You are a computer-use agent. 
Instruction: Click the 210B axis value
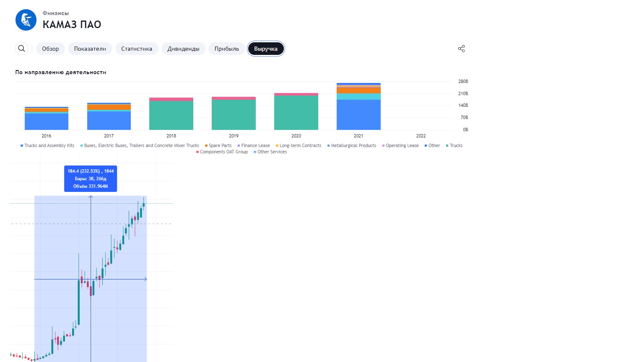point(463,93)
